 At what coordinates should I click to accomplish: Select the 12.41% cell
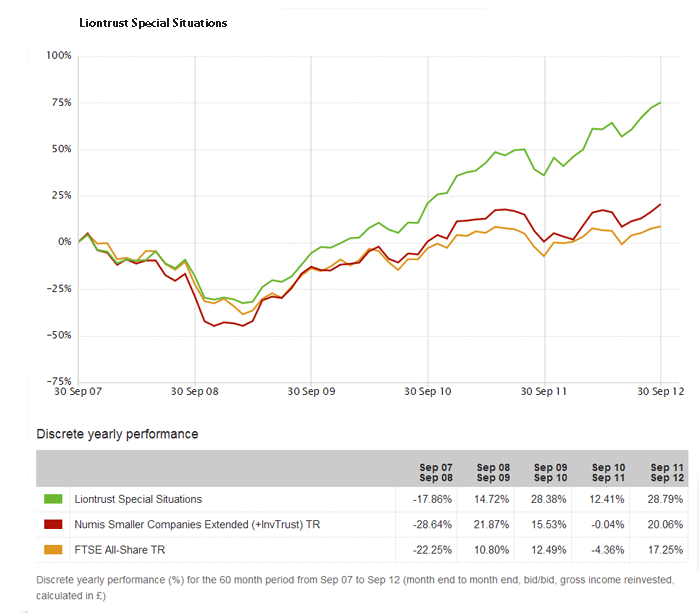click(x=606, y=499)
